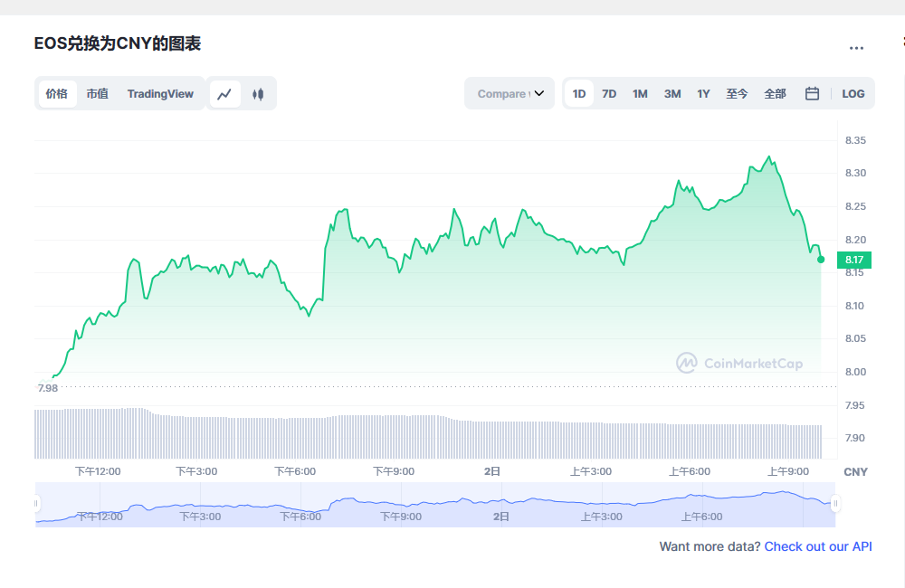Open the calendar date picker icon

tap(812, 93)
